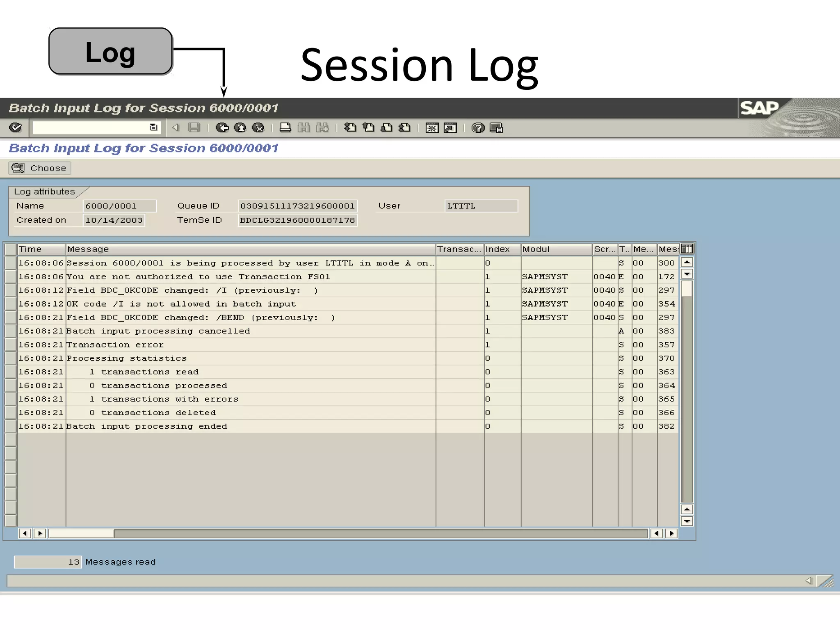
Task: Select all rows with grid corner selector
Action: tap(11, 249)
